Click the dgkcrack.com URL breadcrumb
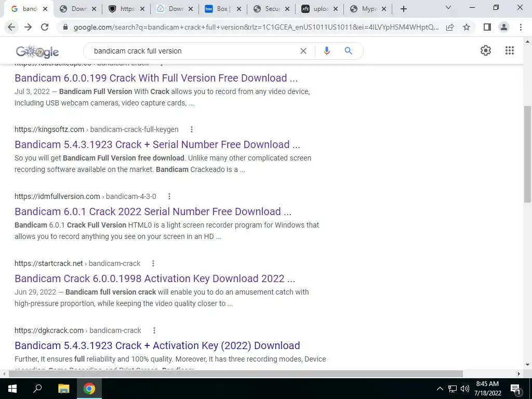The image size is (532, 399). pos(78,330)
